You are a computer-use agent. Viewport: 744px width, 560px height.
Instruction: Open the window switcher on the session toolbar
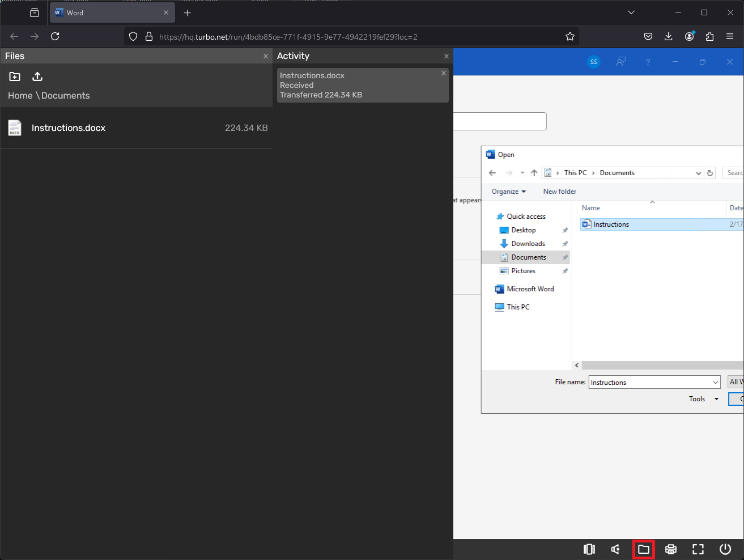(589, 549)
